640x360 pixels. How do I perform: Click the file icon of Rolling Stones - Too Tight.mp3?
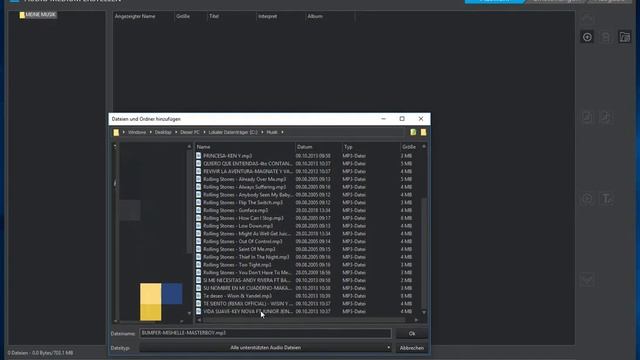198,264
